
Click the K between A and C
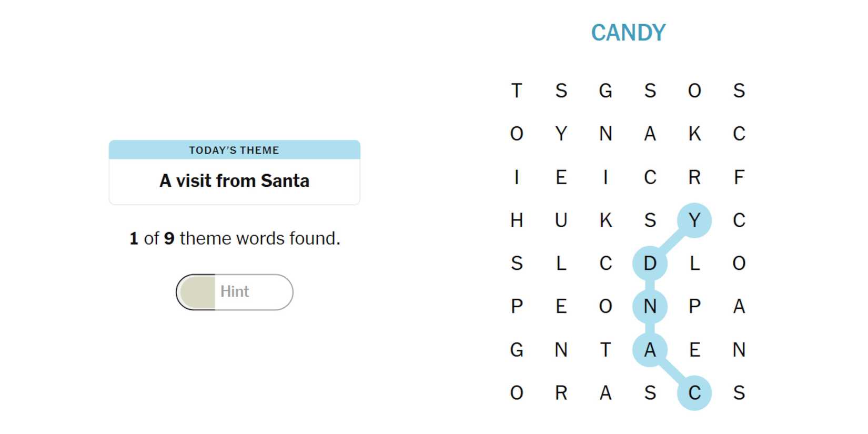point(694,134)
